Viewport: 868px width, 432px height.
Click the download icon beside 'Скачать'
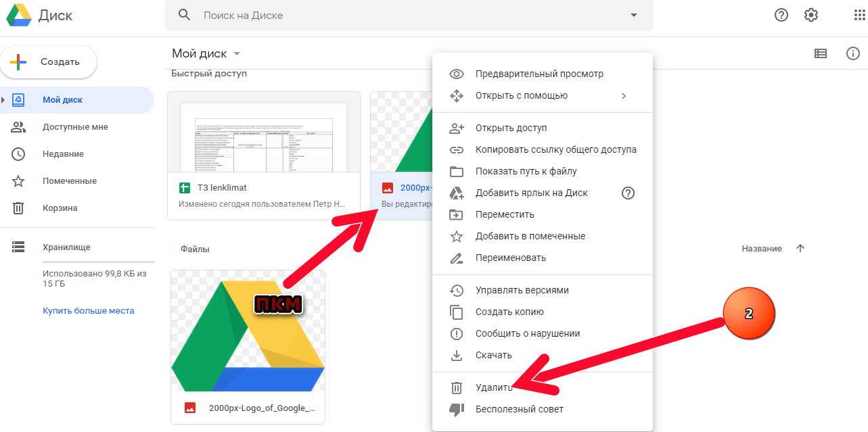click(457, 355)
